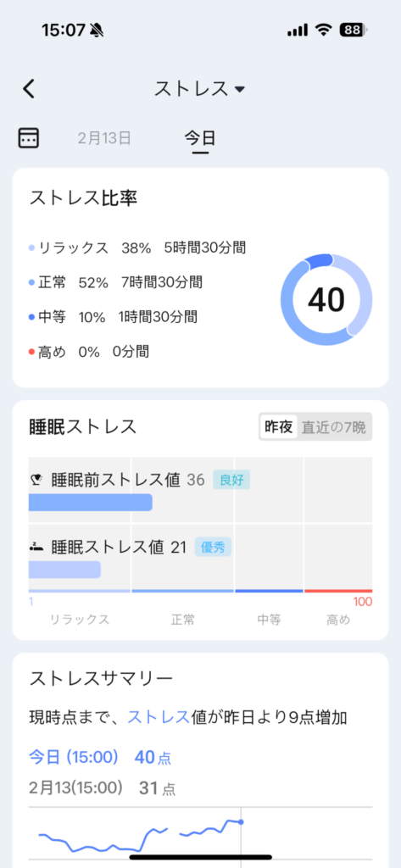Select the 2月13日 date tab
This screenshot has height=868, width=401.
coord(104,138)
